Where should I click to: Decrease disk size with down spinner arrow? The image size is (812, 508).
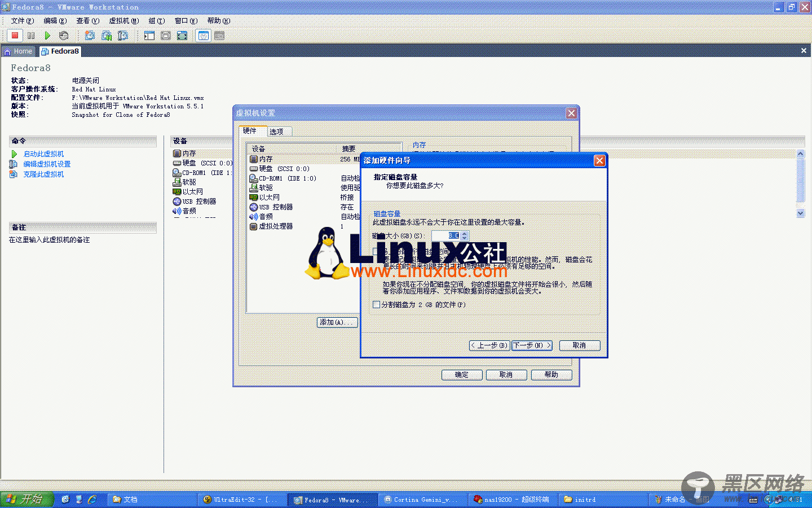[x=465, y=238]
